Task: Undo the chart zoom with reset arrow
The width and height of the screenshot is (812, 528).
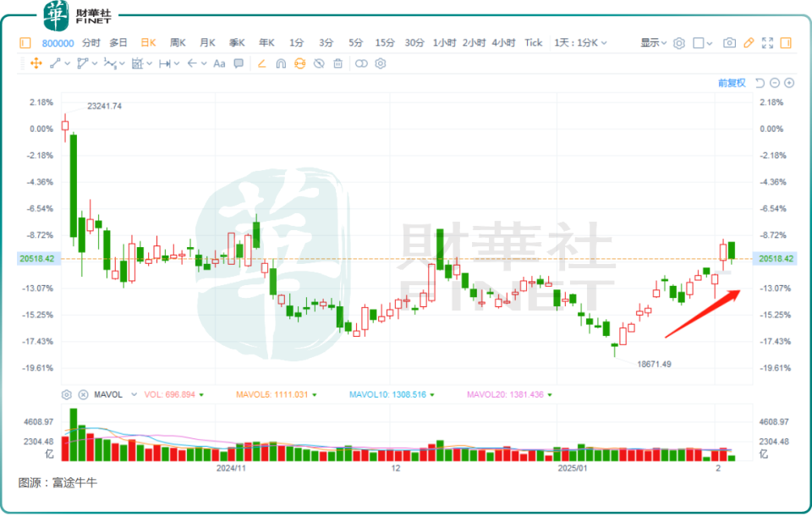Action: (760, 83)
